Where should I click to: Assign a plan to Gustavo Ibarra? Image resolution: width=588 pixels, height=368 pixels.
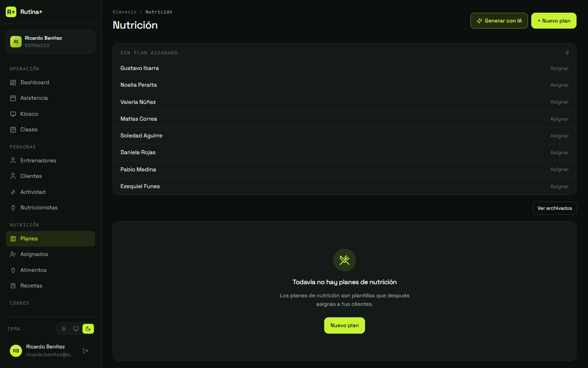(x=559, y=68)
